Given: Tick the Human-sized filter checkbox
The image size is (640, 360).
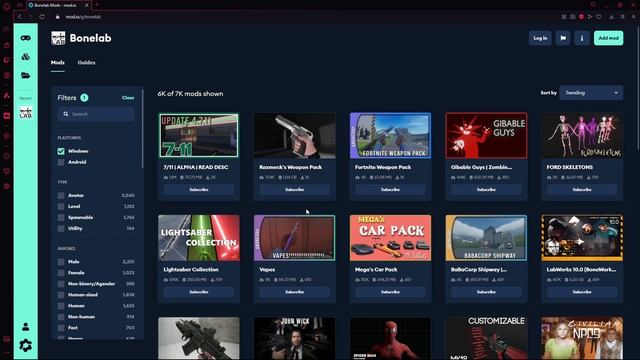Looking at the screenshot, I should [61, 295].
